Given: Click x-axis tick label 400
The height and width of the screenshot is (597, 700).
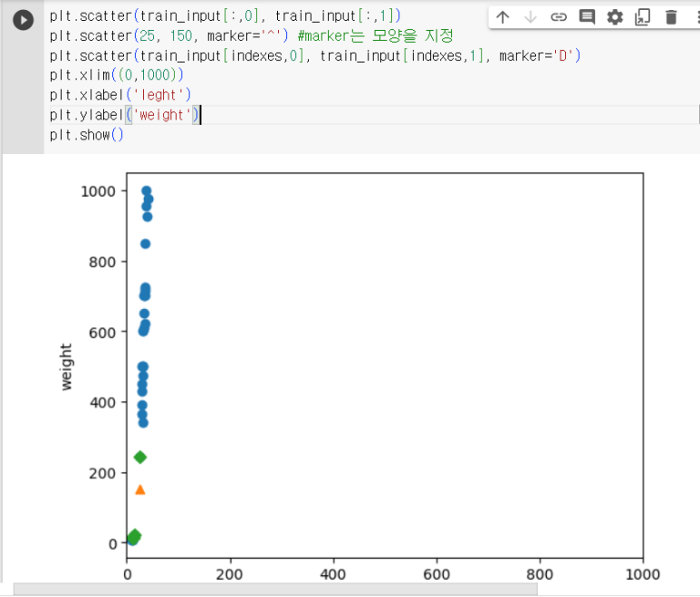Looking at the screenshot, I should tap(333, 574).
